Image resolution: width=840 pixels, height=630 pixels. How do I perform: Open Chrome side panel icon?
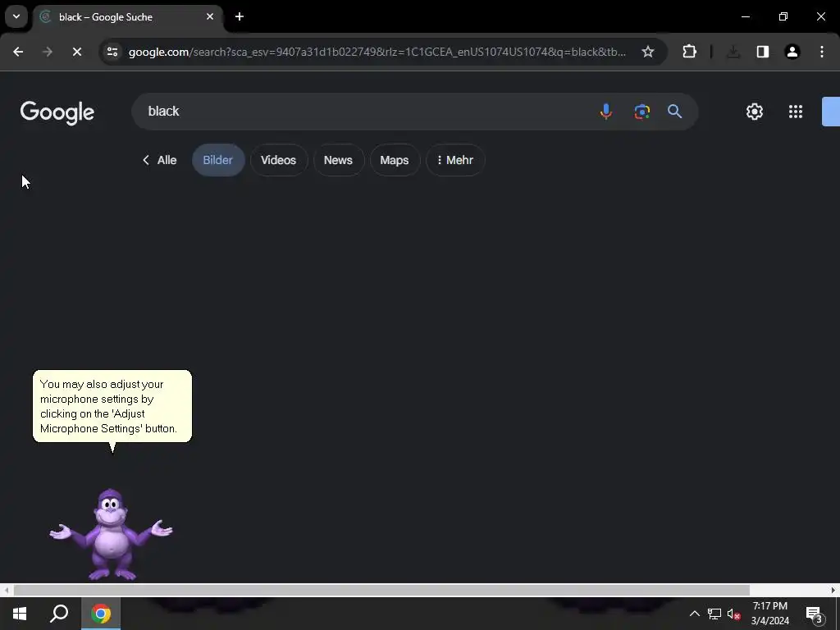(762, 52)
